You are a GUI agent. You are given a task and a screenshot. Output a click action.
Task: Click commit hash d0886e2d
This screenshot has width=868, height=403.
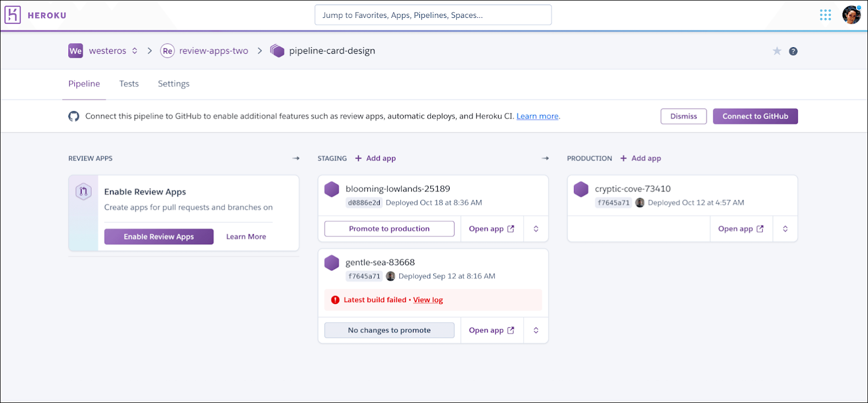pos(364,203)
